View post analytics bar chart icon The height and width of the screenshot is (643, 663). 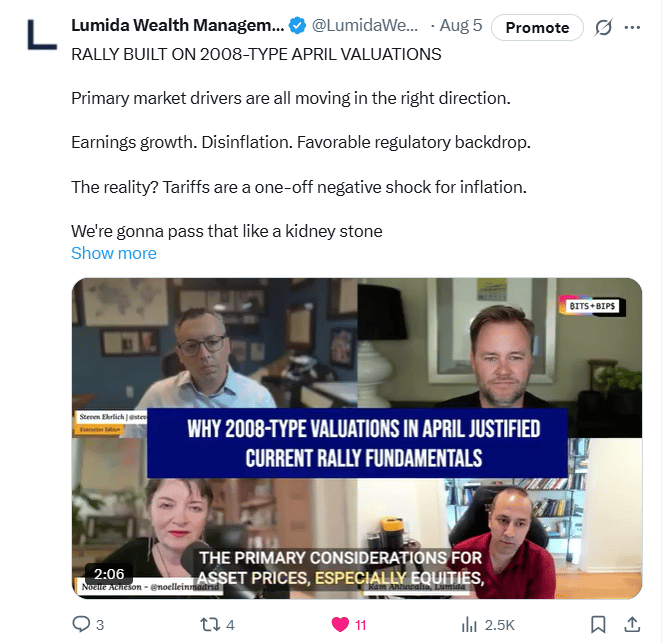469,624
